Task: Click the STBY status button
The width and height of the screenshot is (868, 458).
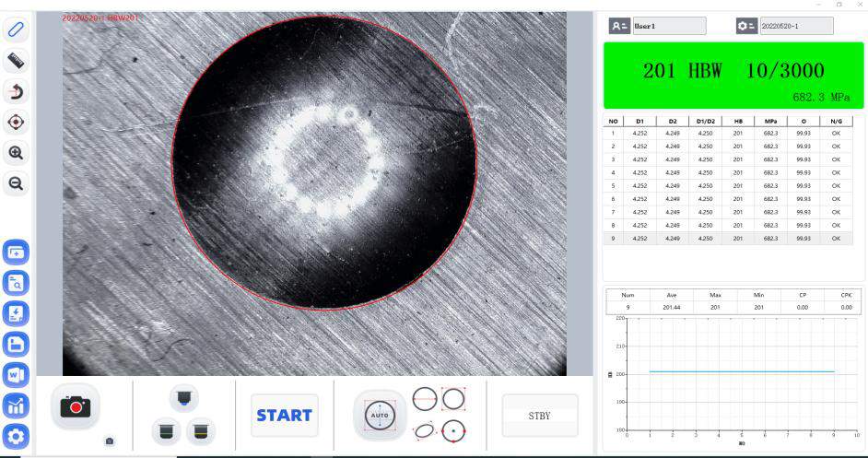Action: click(x=540, y=416)
